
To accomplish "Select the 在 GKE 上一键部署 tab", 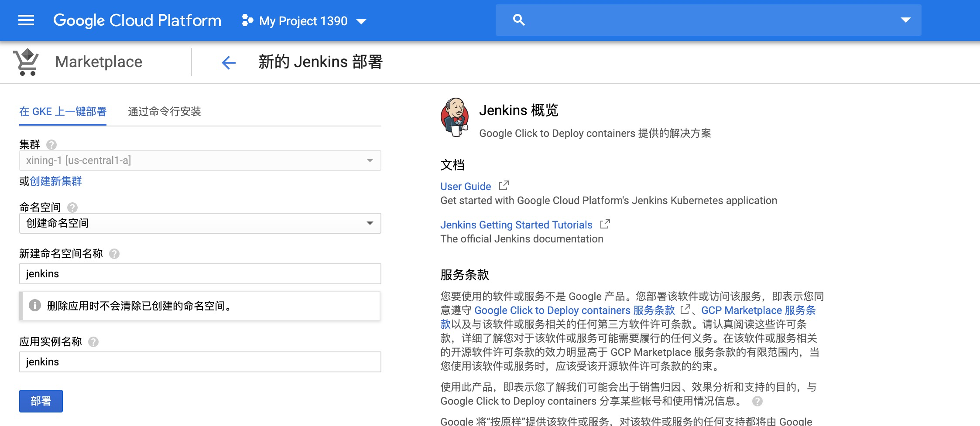I will (63, 112).
